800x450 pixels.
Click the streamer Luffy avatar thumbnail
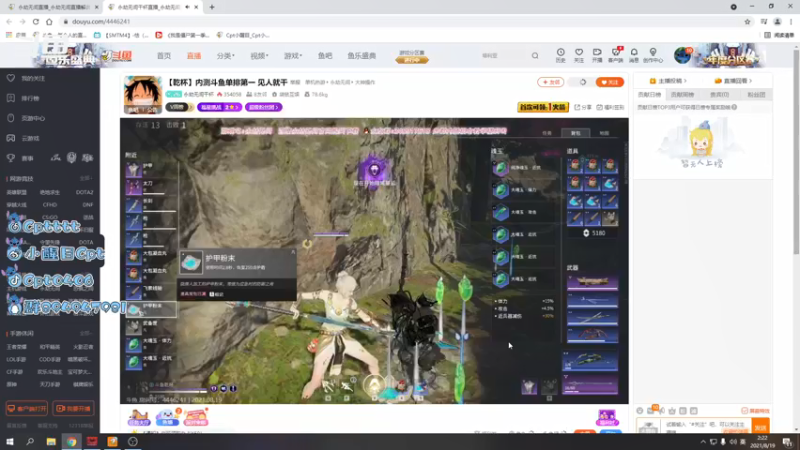143,95
